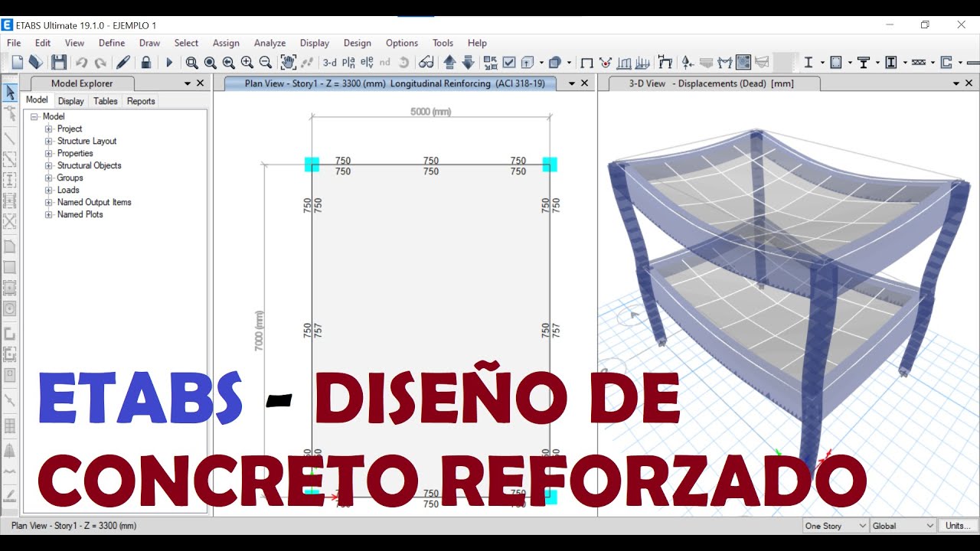980x551 pixels.
Task: Expand the Loads tree node
Action: click(49, 190)
